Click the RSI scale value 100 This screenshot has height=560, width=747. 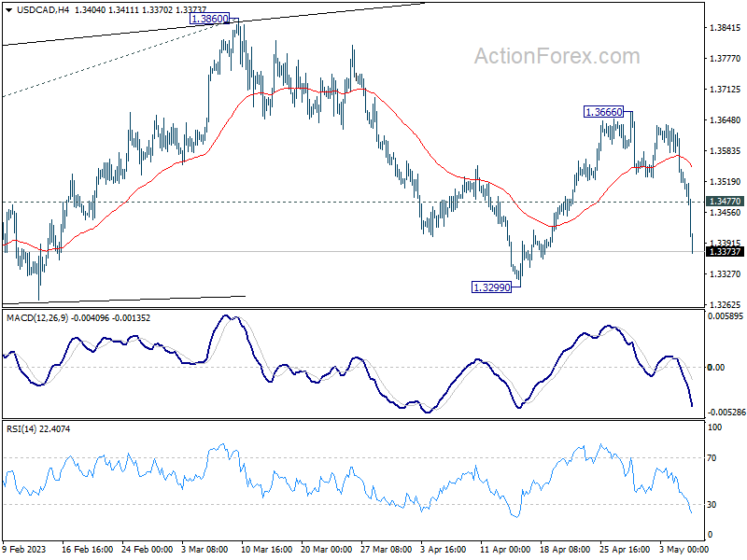[714, 427]
